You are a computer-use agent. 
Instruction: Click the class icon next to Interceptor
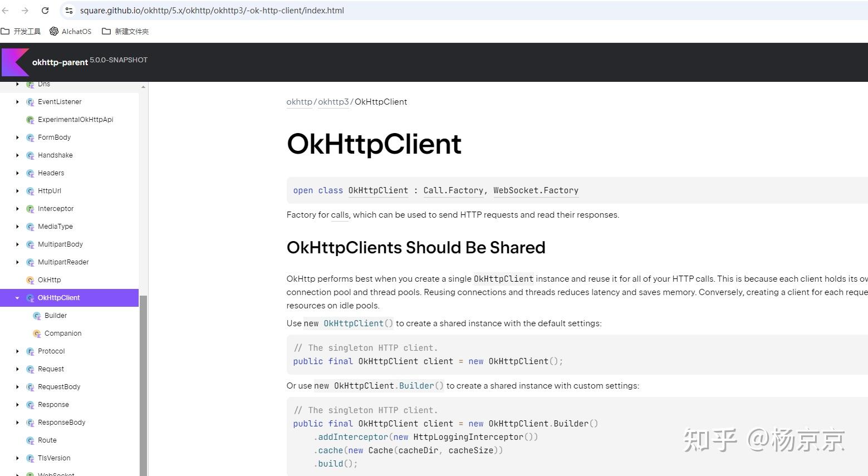click(x=30, y=208)
